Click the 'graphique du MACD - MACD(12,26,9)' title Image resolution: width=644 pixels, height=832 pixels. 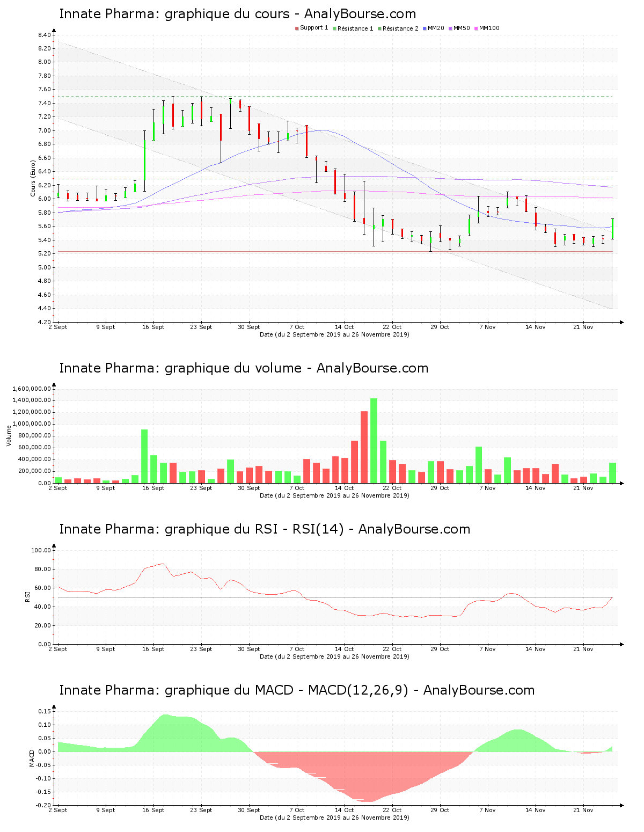(297, 690)
